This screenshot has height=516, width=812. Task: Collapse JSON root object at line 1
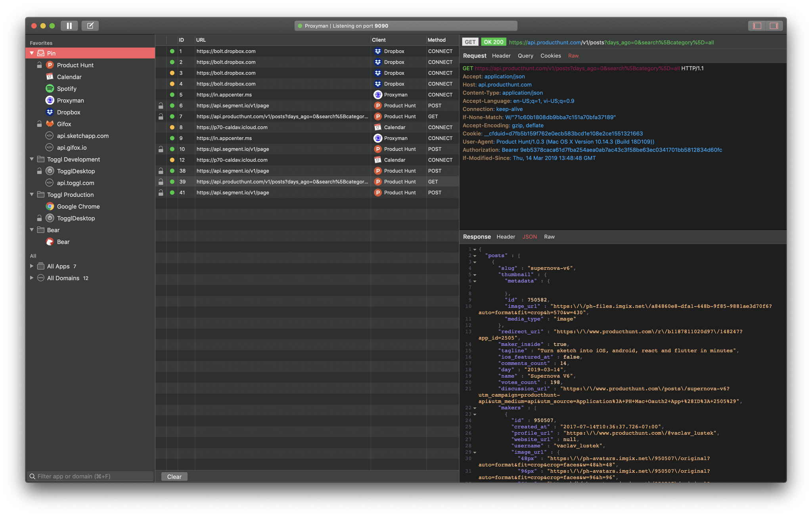point(475,250)
